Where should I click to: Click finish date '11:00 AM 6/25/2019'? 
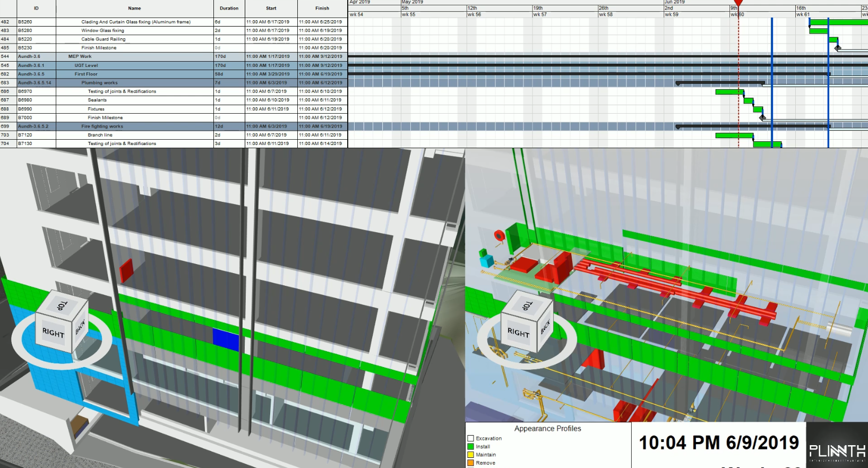(x=321, y=22)
